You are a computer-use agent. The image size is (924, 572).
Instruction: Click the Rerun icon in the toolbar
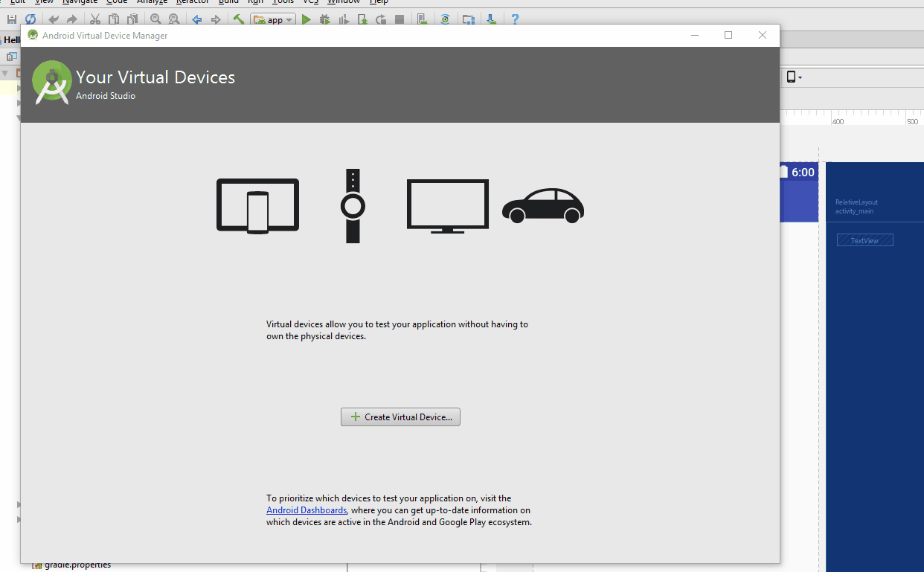click(381, 19)
